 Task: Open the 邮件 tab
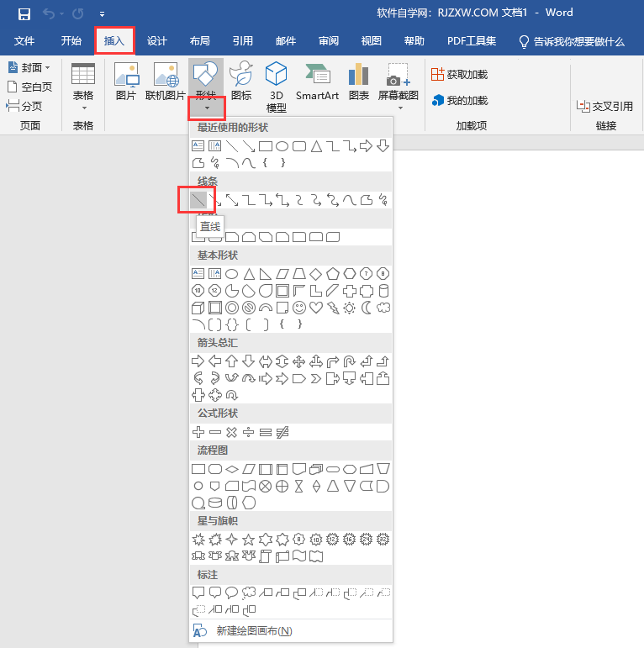(286, 41)
